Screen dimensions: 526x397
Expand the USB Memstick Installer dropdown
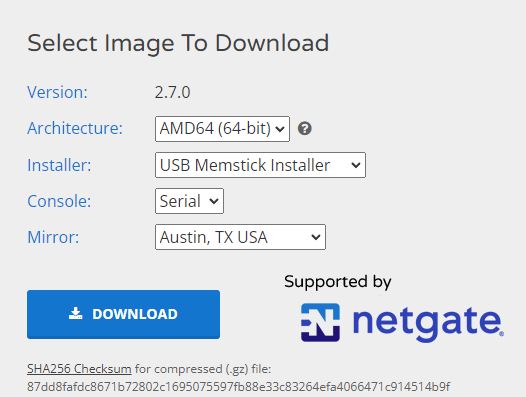[x=260, y=165]
